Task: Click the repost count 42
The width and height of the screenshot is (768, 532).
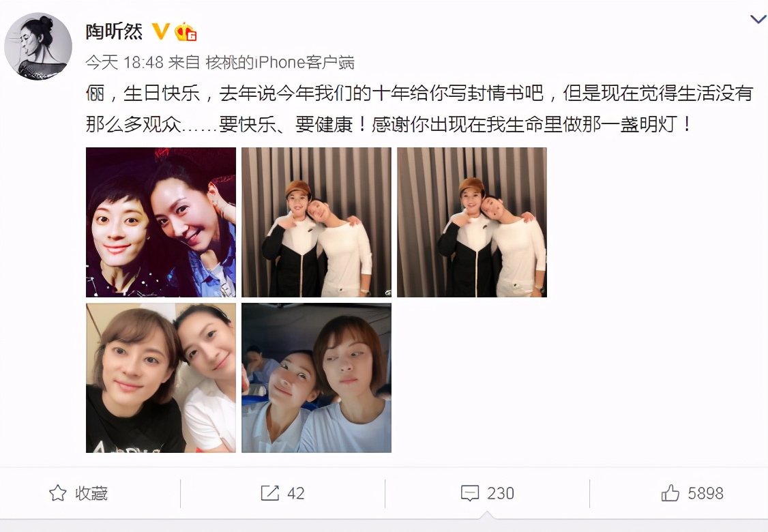Action: [x=296, y=493]
